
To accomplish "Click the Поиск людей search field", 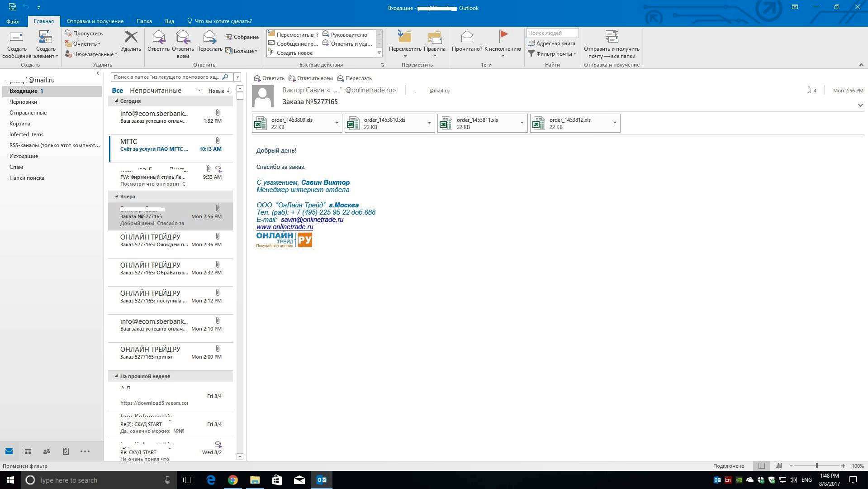I will point(552,33).
